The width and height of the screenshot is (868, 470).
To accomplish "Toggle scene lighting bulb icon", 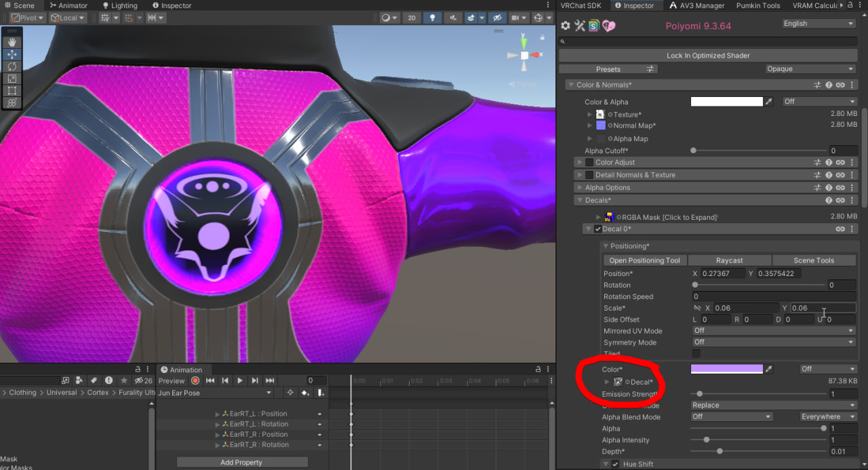I will (x=432, y=18).
